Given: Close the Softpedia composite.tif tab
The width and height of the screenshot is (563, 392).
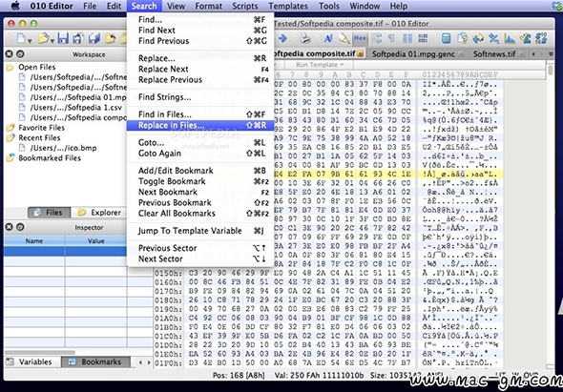Looking at the screenshot, I should pyautogui.click(x=360, y=54).
